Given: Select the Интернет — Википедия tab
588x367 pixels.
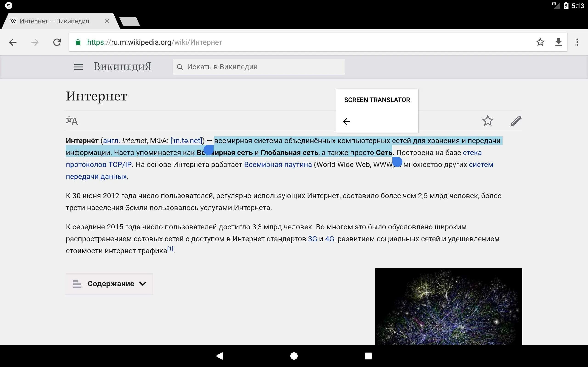Looking at the screenshot, I should click(55, 21).
